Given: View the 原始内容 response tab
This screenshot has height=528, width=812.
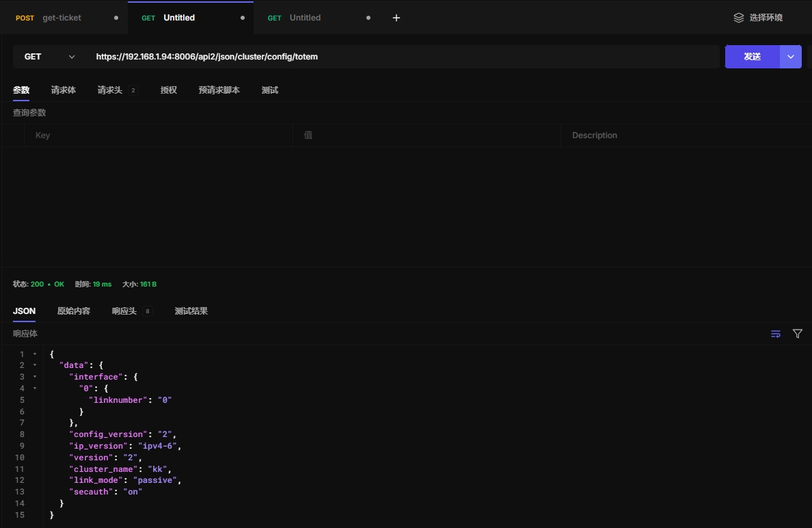Looking at the screenshot, I should click(x=73, y=311).
